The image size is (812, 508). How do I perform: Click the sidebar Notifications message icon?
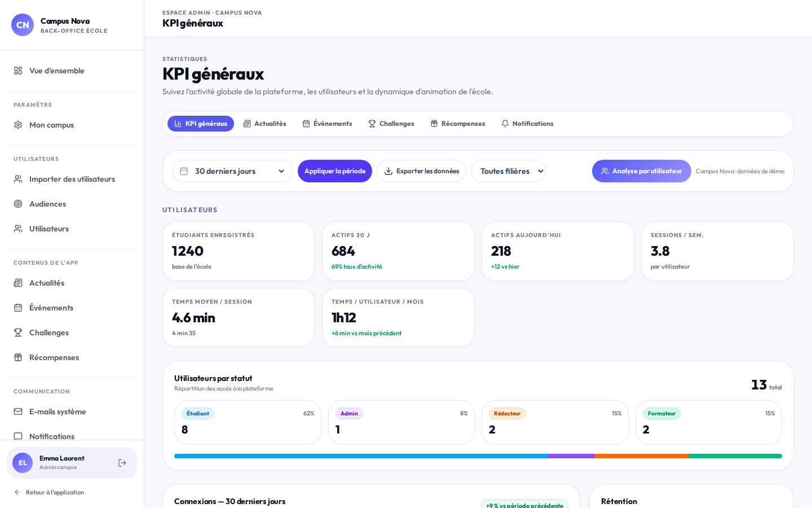(18, 436)
